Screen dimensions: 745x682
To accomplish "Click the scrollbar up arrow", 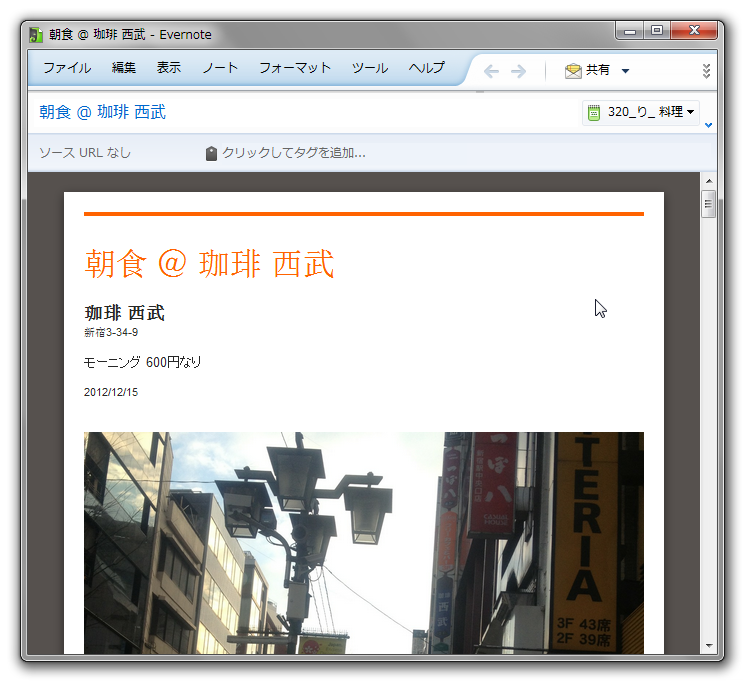I will pos(709,181).
